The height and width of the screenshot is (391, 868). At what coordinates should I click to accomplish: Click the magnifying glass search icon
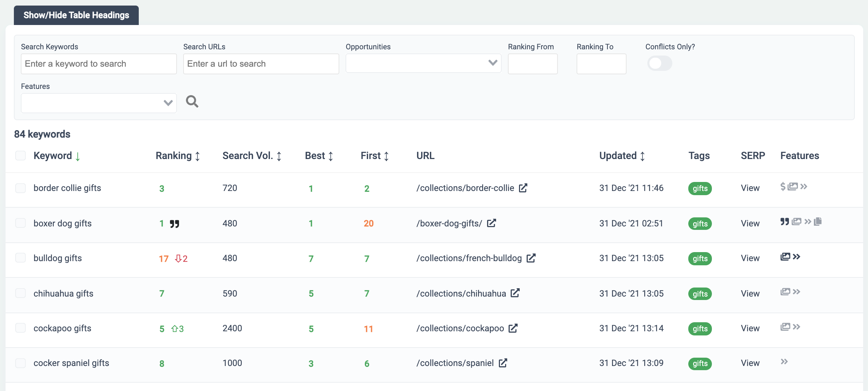pos(192,102)
